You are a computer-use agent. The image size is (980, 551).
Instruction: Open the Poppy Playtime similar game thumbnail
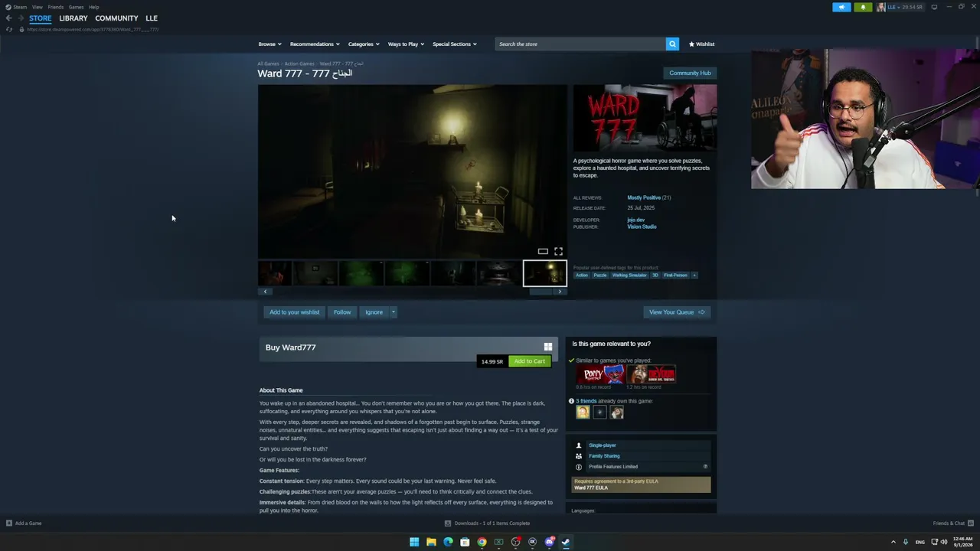601,373
